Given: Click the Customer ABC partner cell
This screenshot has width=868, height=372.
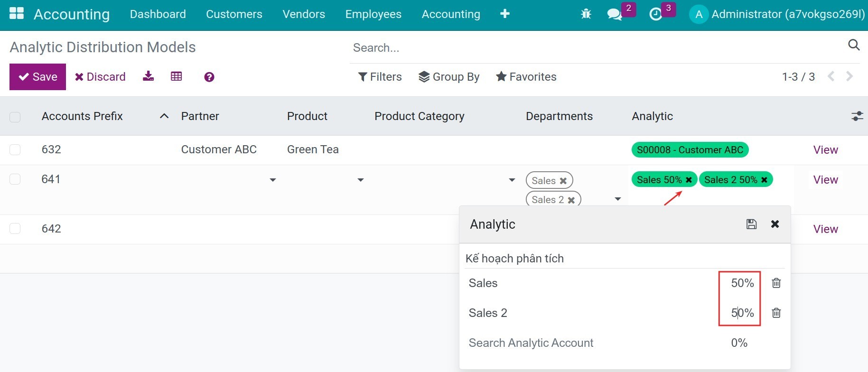Looking at the screenshot, I should 219,149.
